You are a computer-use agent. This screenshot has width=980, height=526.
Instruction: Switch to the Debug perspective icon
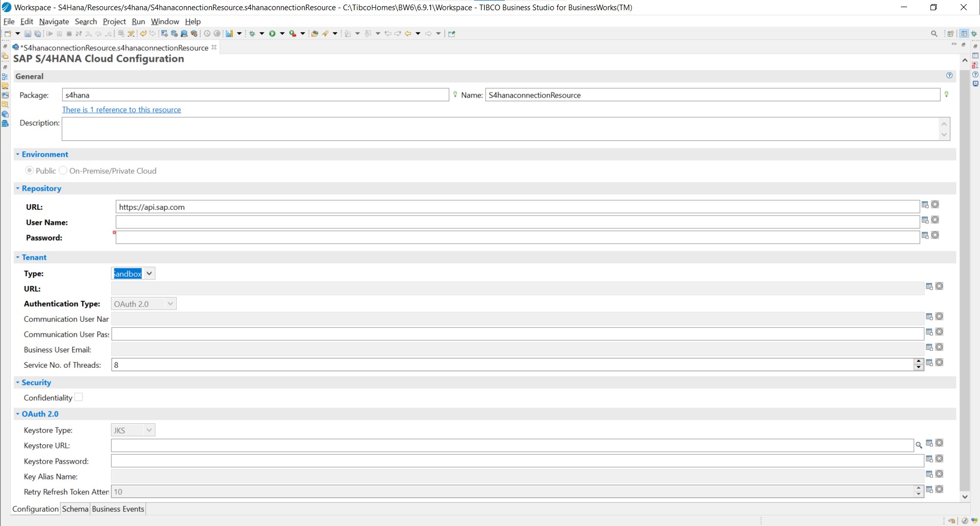click(974, 34)
